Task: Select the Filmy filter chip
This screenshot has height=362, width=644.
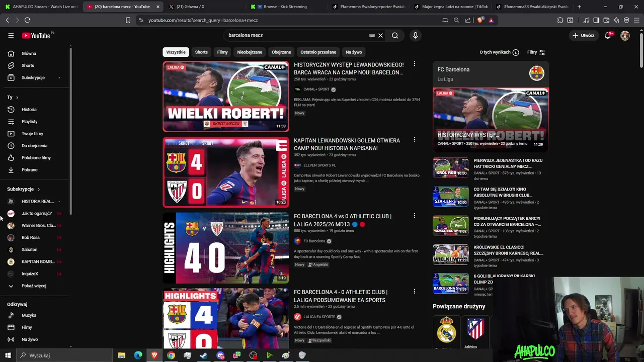Action: (x=222, y=52)
